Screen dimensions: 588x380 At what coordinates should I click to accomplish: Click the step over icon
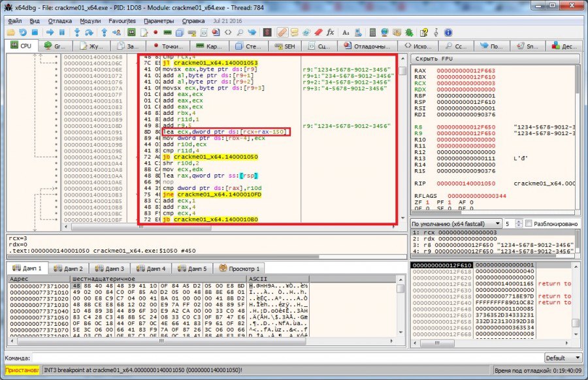pos(90,31)
